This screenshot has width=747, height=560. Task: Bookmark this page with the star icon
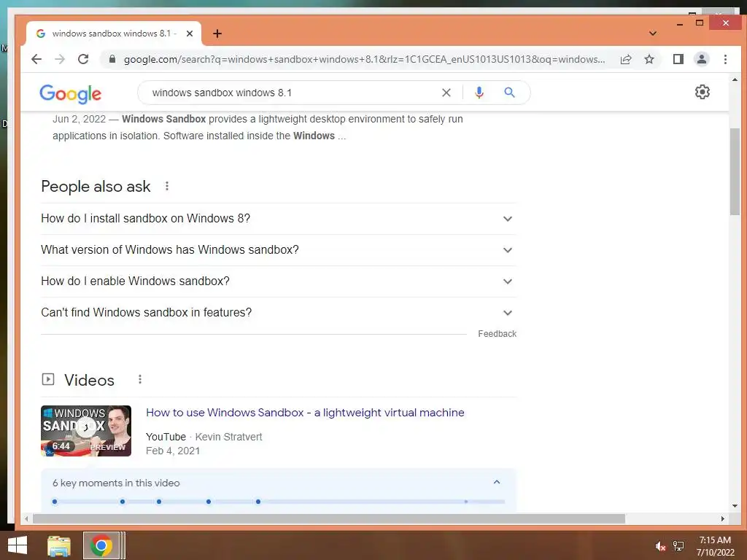pyautogui.click(x=649, y=59)
